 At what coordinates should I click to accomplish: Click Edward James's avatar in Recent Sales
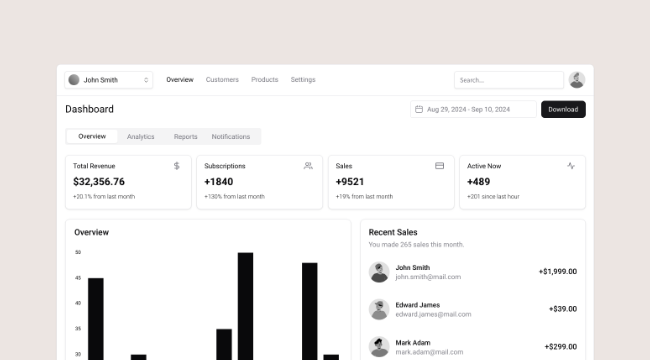point(379,309)
